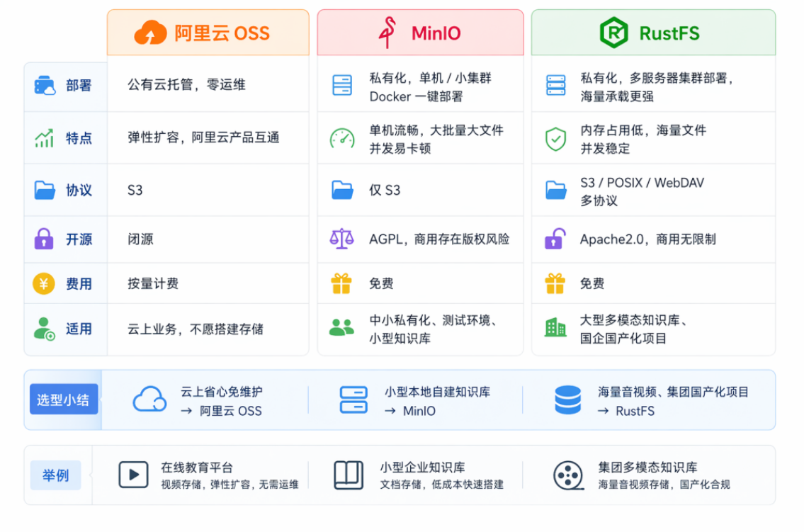Click the open book icon beside 小型企业知识库
804x532 pixels.
(349, 475)
